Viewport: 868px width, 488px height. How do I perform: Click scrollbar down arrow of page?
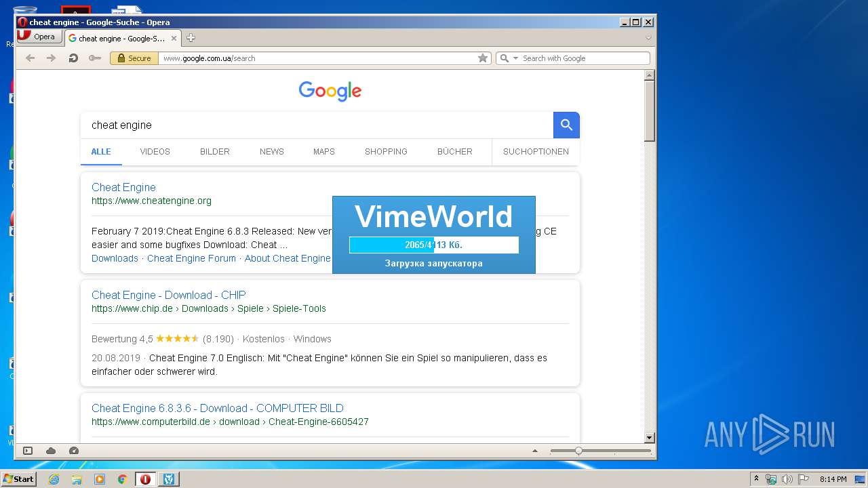click(x=649, y=438)
